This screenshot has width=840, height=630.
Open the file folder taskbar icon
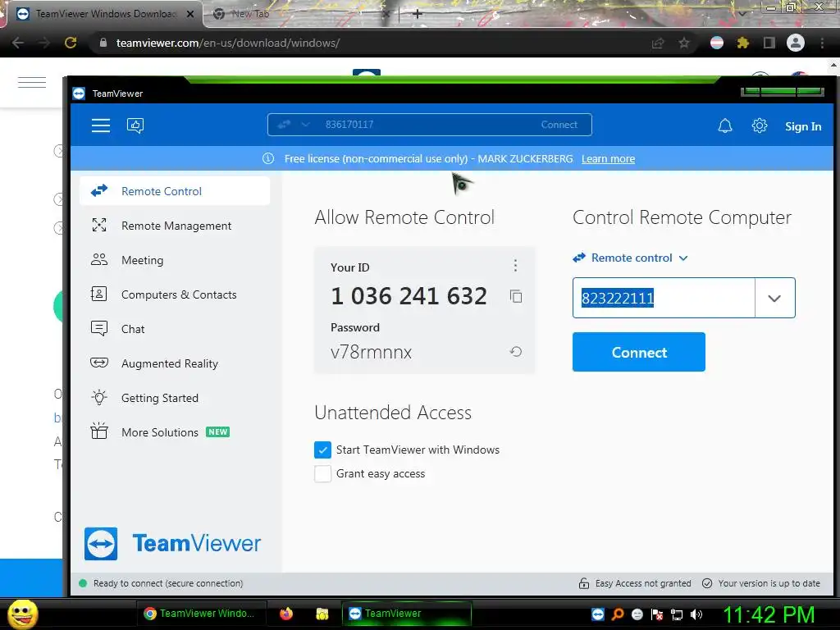(322, 614)
